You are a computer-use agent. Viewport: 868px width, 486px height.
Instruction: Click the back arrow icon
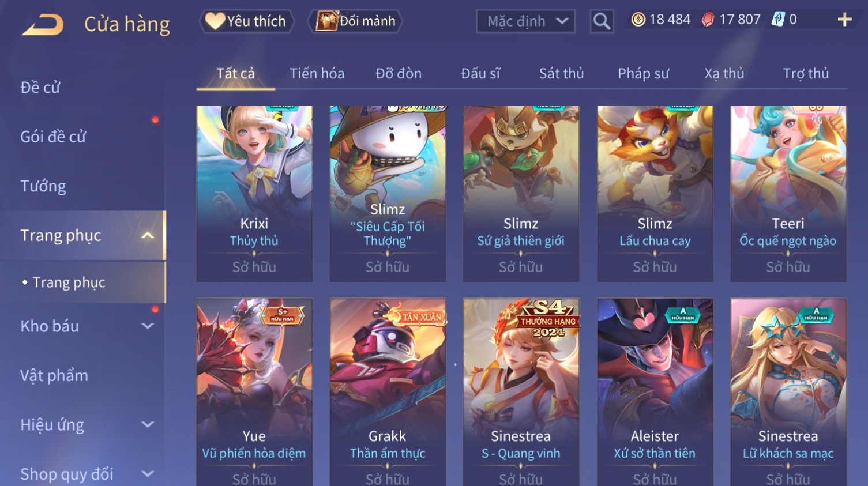[43, 25]
